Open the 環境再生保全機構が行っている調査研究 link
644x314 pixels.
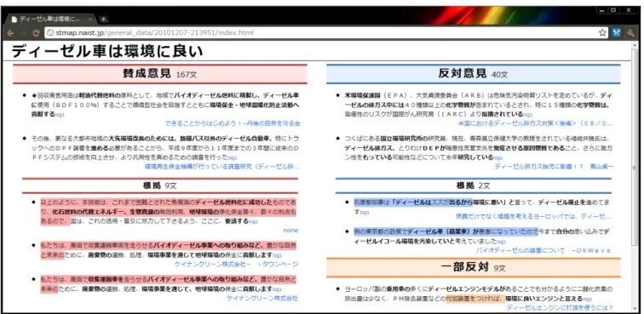pyautogui.click(x=222, y=167)
